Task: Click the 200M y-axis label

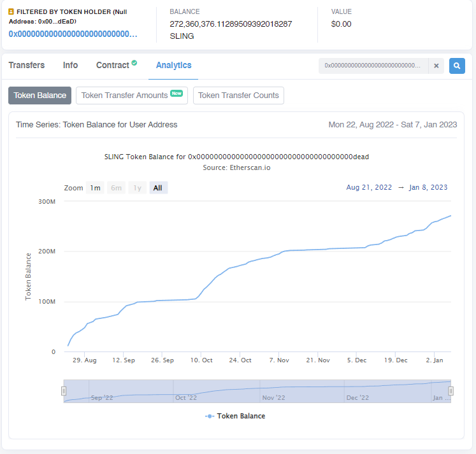Action: pos(47,252)
